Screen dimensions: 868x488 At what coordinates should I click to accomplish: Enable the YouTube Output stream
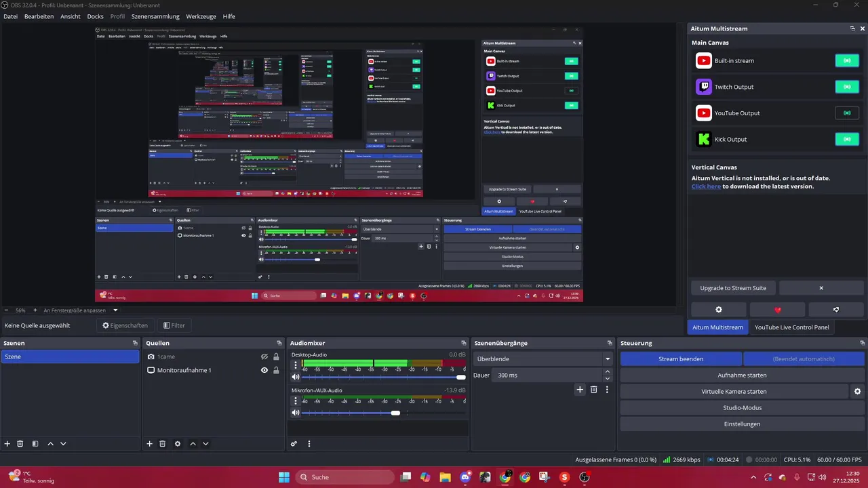(x=847, y=113)
